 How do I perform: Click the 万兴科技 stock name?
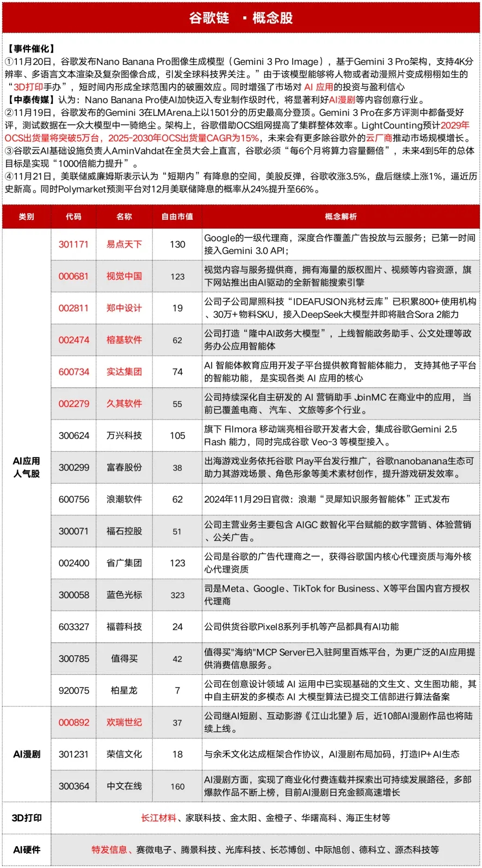tap(124, 435)
